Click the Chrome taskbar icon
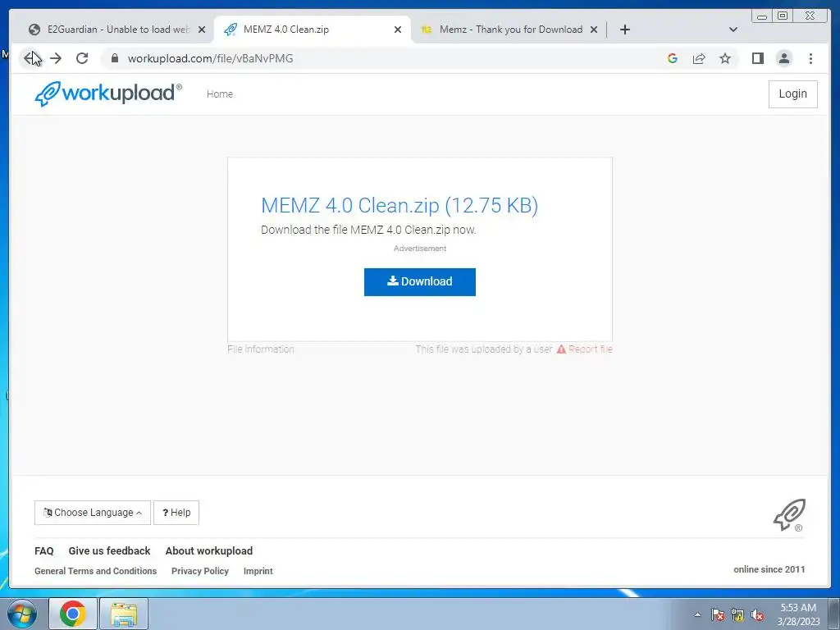 [x=73, y=614]
